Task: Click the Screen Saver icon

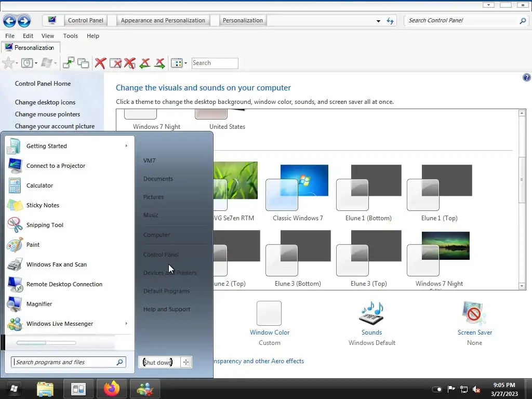Action: pos(474,313)
